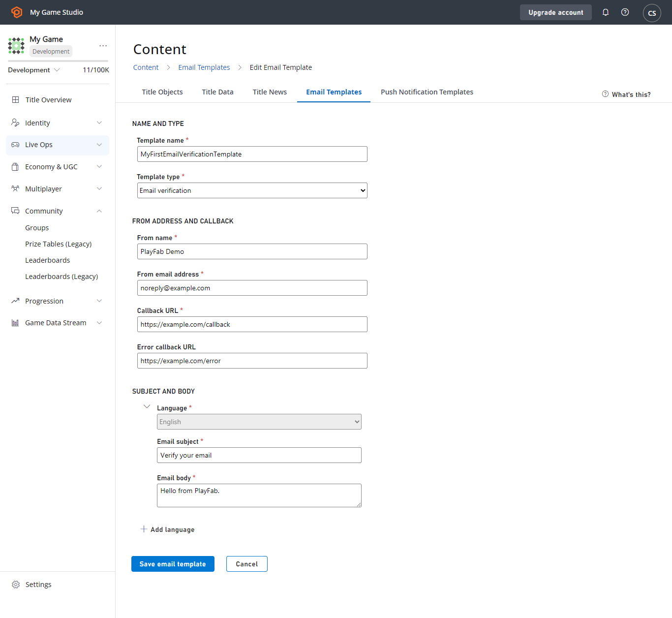Viewport: 672px width, 618px height.
Task: Click the Title Overview grid icon
Action: coord(16,100)
